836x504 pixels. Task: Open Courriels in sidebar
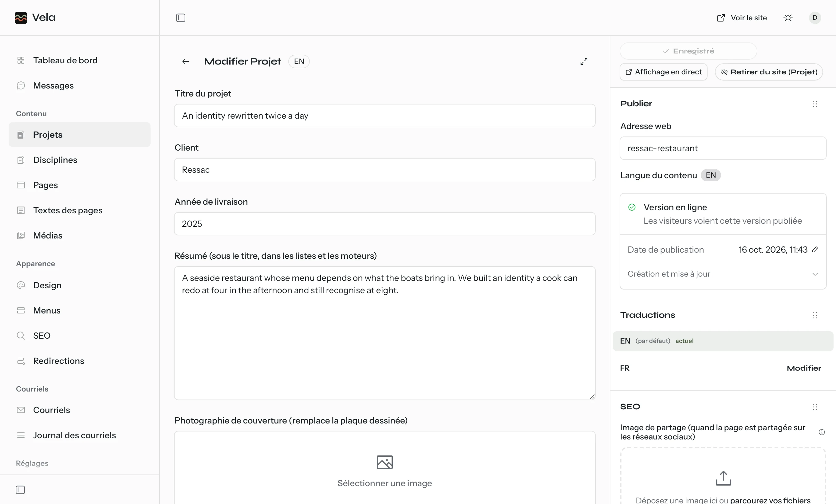coord(79,410)
